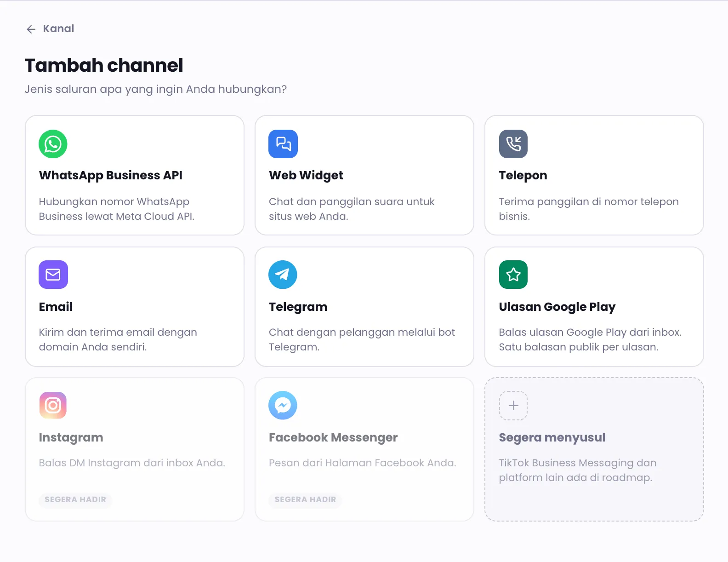Image resolution: width=728 pixels, height=562 pixels.
Task: Click the Segera menyusul heading
Action: tap(552, 437)
